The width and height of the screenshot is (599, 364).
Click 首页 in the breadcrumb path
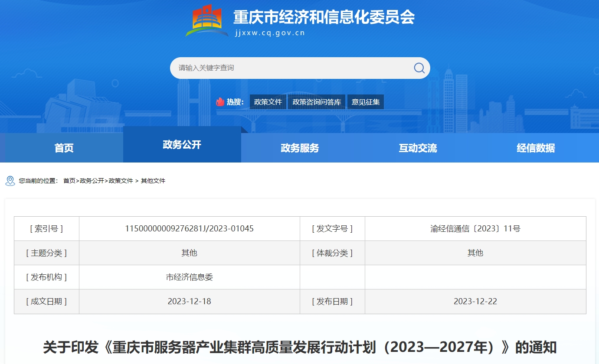coord(69,181)
